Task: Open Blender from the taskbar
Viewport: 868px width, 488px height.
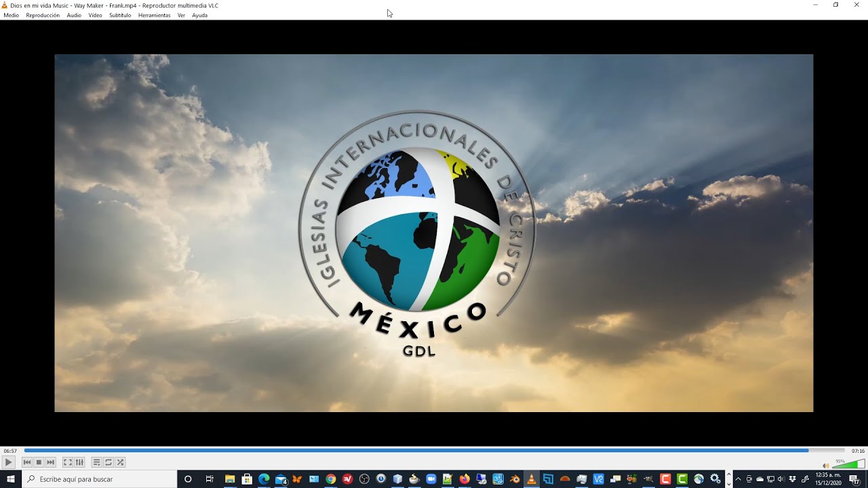Action: 515,479
